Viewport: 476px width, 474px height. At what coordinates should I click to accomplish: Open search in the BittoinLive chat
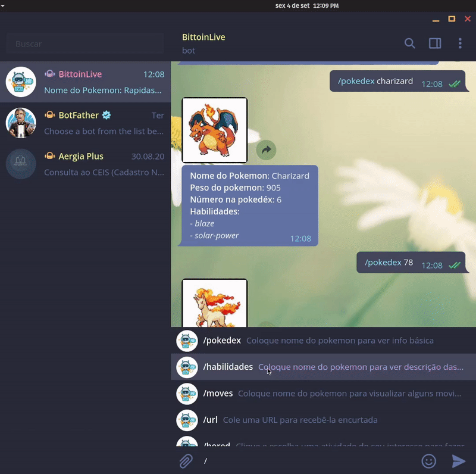coord(409,43)
